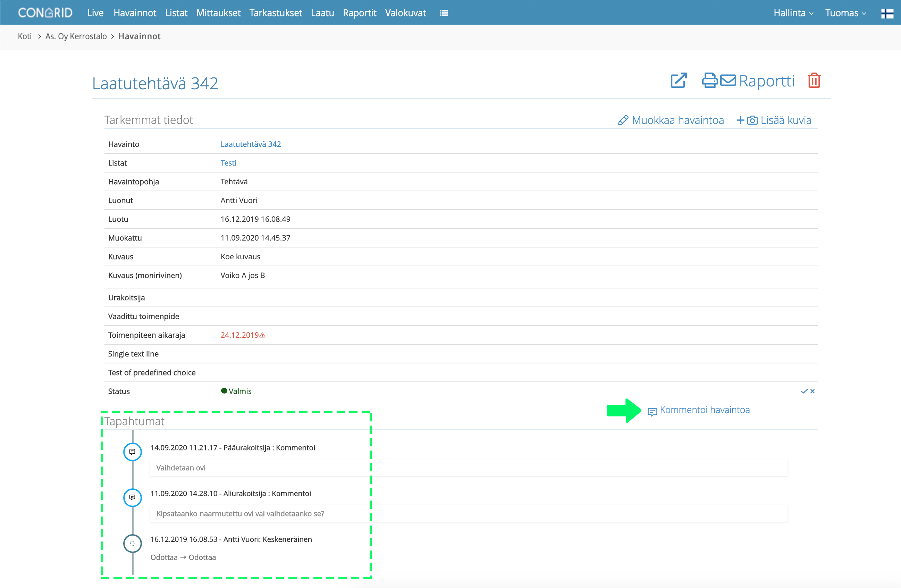
Task: Open the Raportit navigation menu
Action: [360, 13]
